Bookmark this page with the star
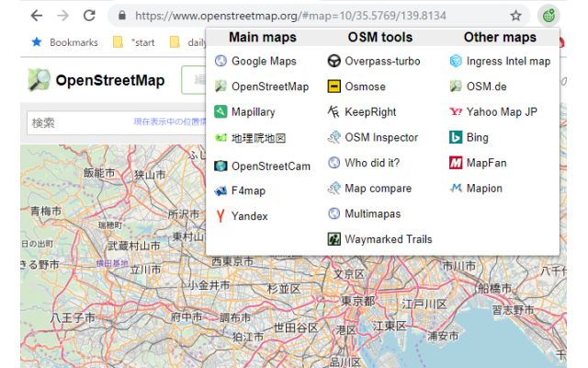588x368 pixels. [x=516, y=16]
